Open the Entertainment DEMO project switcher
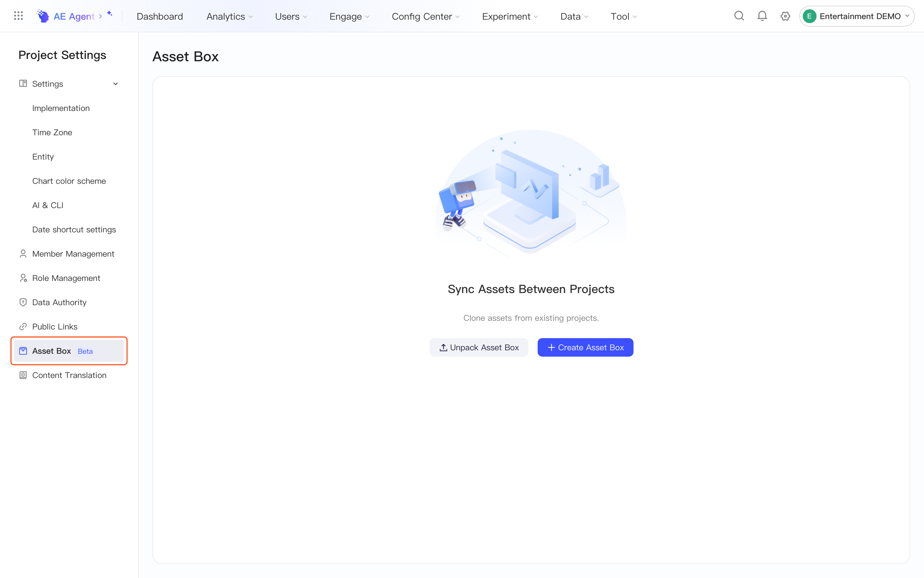The width and height of the screenshot is (924, 578). click(x=856, y=16)
